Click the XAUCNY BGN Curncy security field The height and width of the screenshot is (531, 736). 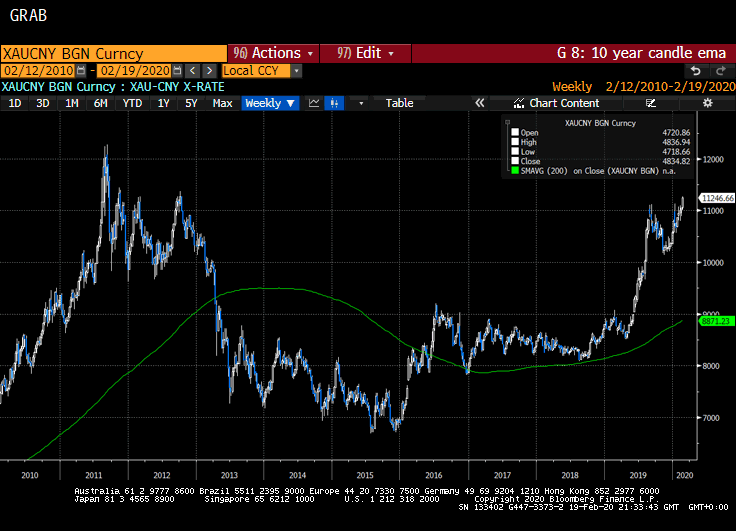click(114, 54)
